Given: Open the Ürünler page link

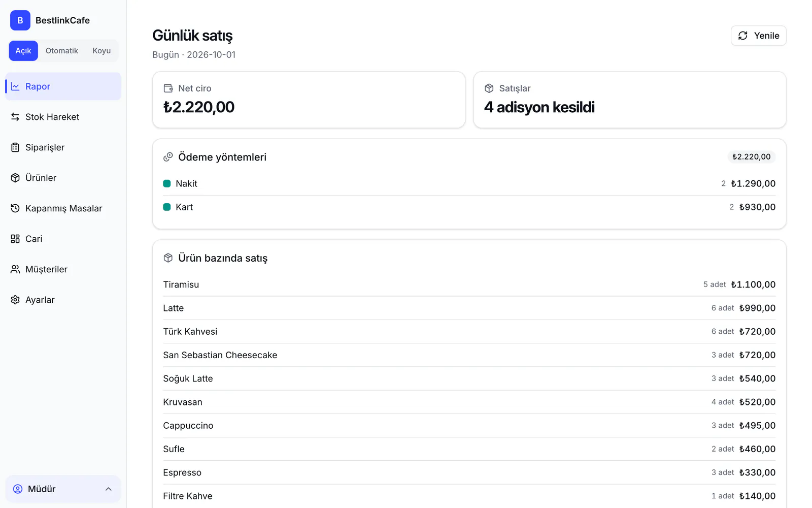Looking at the screenshot, I should (63, 178).
